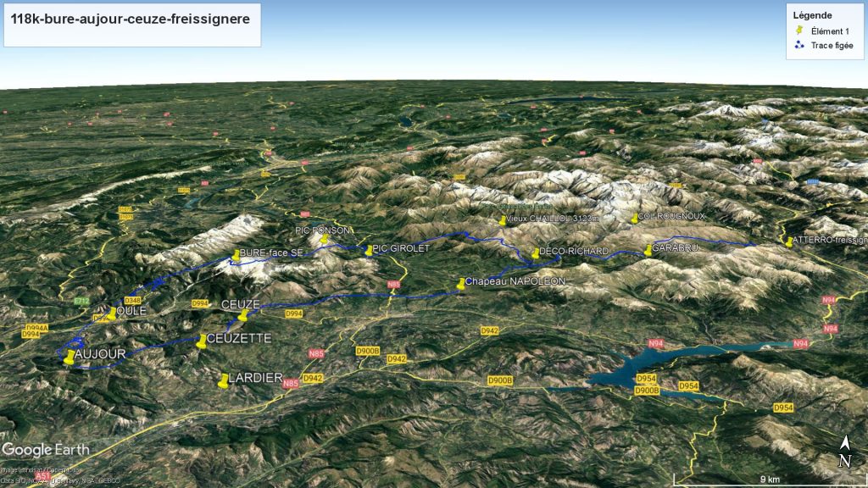Select the COL ROUGNOUX pushpin
The image size is (868, 488).
click(x=634, y=219)
